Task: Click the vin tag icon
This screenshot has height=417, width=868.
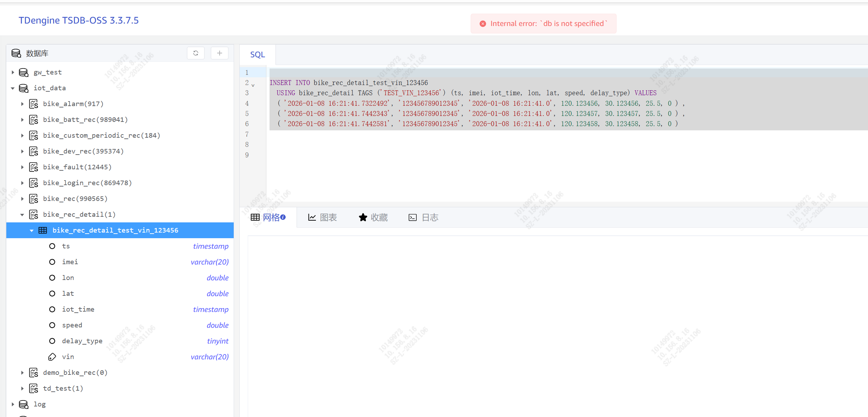Action: 52,357
